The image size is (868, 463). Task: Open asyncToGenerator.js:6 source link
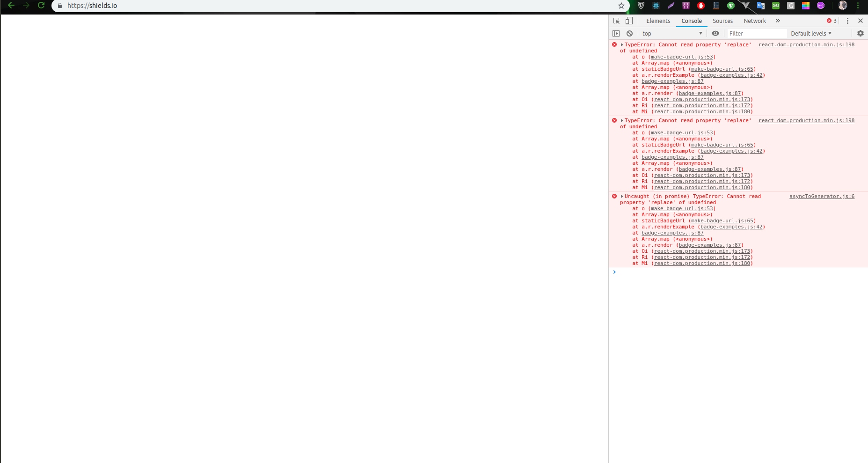pos(821,196)
